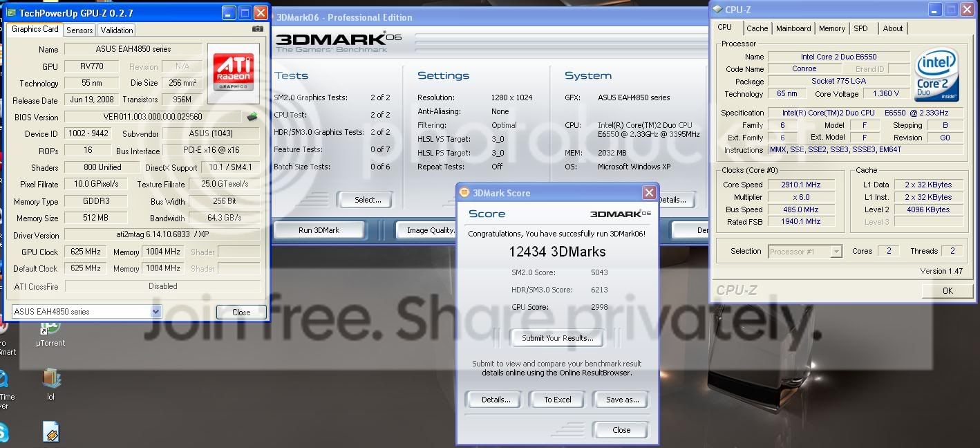Click the Core Speed 2910.1 MHz value
Image resolution: width=980 pixels, height=448 pixels.
[801, 185]
